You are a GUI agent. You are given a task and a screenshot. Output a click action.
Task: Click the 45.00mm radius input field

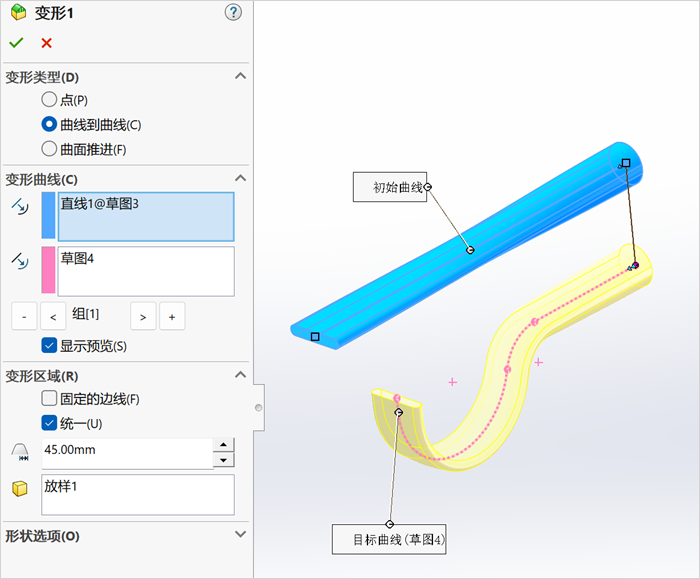(126, 451)
